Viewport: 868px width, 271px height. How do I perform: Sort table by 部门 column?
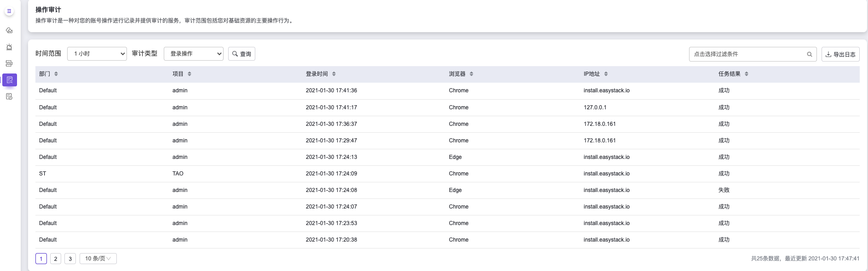pos(56,74)
